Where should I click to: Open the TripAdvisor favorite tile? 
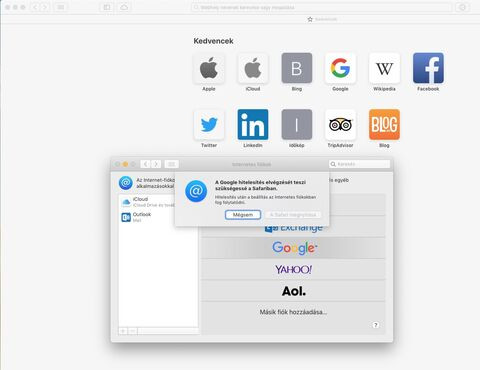pyautogui.click(x=340, y=125)
